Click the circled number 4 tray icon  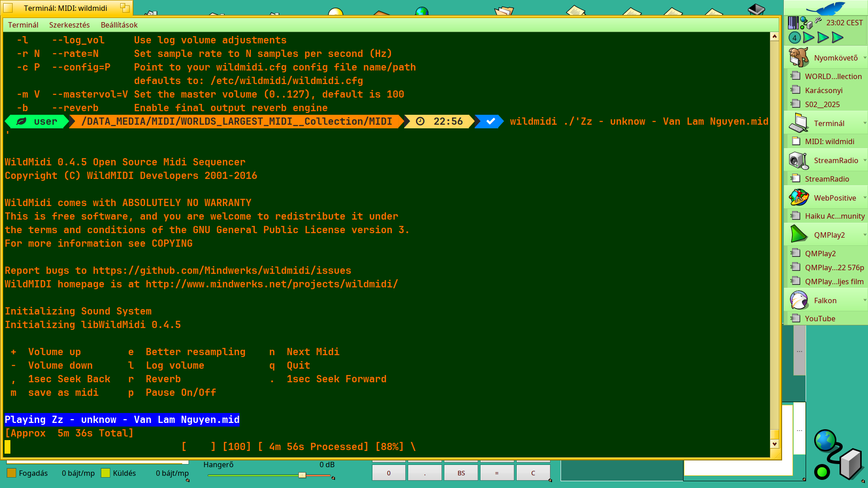(794, 38)
